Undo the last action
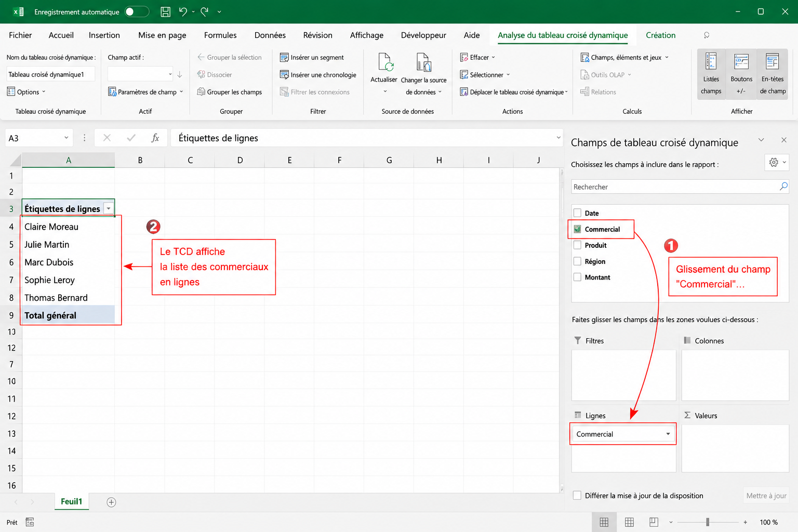Image resolution: width=798 pixels, height=532 pixels. click(x=182, y=11)
